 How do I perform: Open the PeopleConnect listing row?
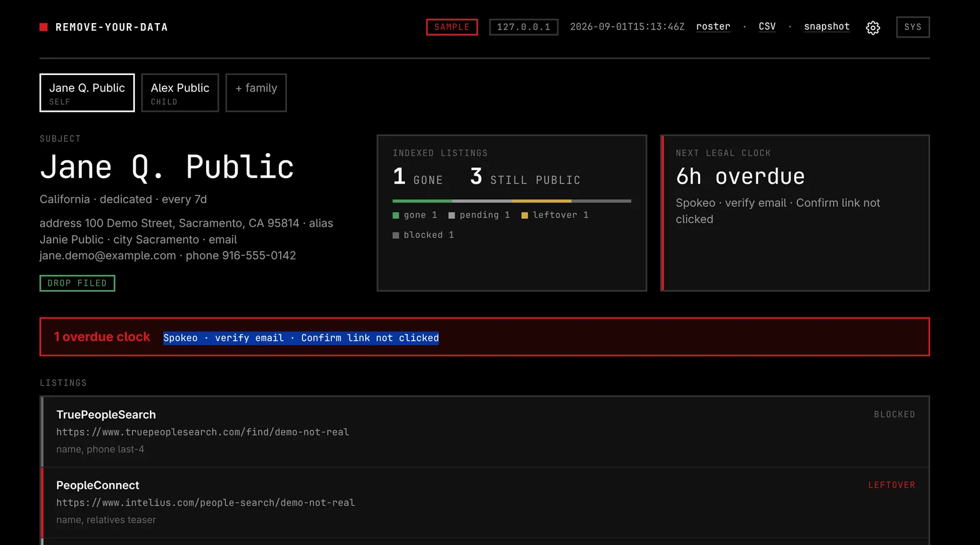pos(485,502)
